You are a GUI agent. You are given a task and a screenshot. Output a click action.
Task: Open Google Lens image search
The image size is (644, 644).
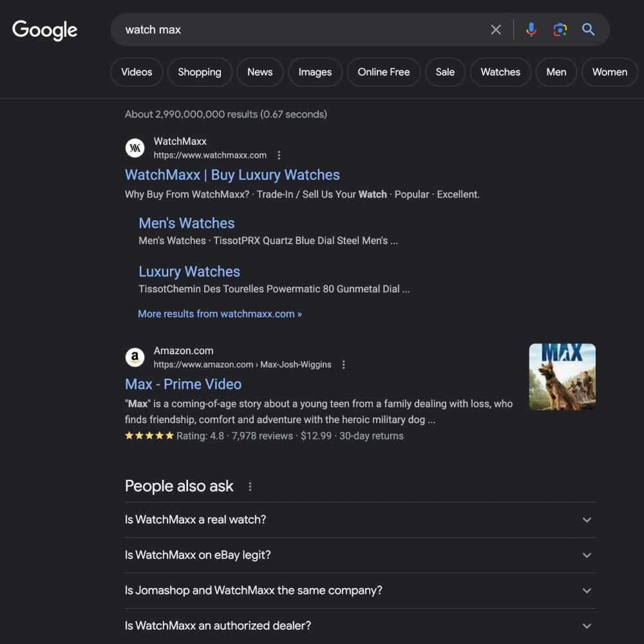pos(560,30)
